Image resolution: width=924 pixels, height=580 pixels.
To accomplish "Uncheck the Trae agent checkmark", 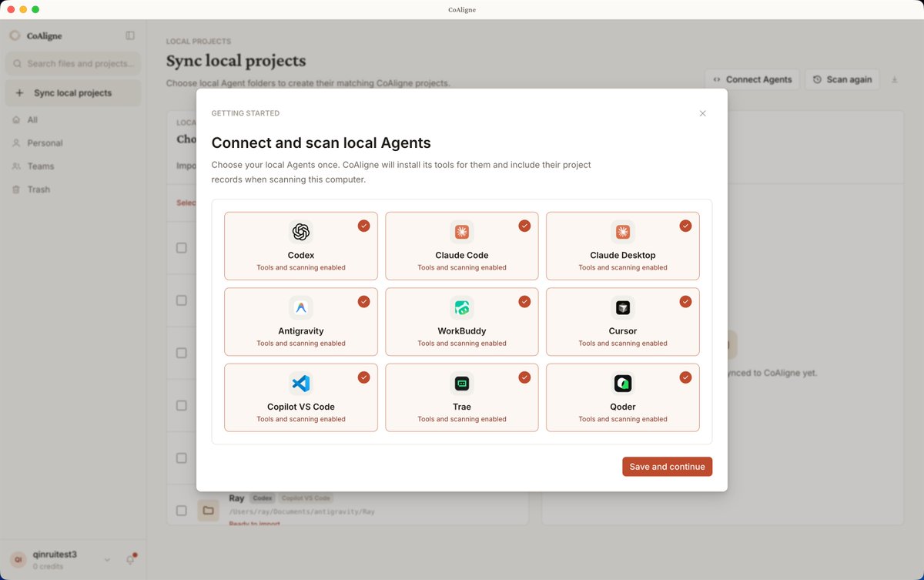I will (x=524, y=377).
